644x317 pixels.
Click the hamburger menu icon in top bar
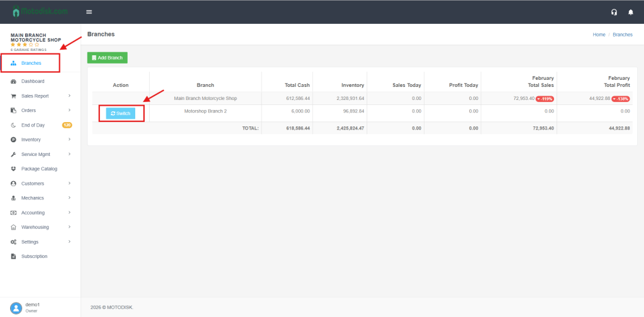pyautogui.click(x=89, y=12)
